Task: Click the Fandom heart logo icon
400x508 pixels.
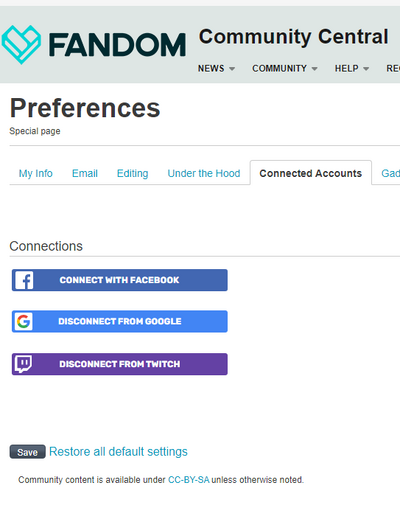Action: (x=21, y=45)
